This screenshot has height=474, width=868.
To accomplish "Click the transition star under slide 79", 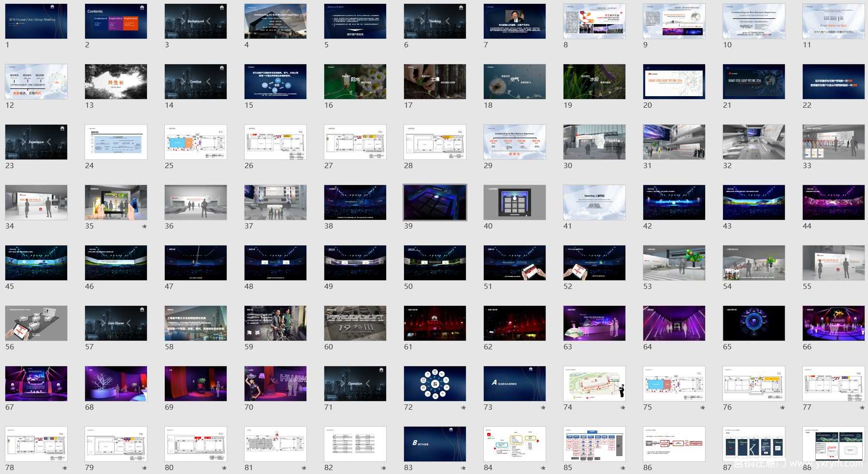I will pyautogui.click(x=145, y=468).
